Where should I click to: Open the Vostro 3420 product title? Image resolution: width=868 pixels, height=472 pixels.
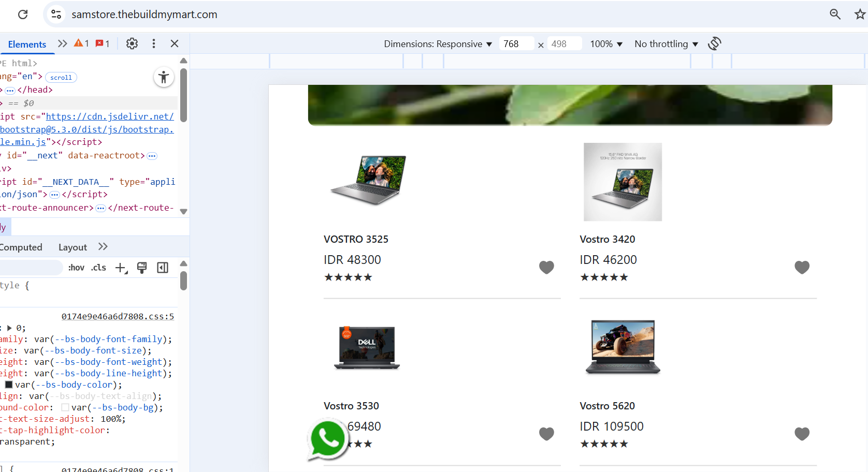coord(607,239)
